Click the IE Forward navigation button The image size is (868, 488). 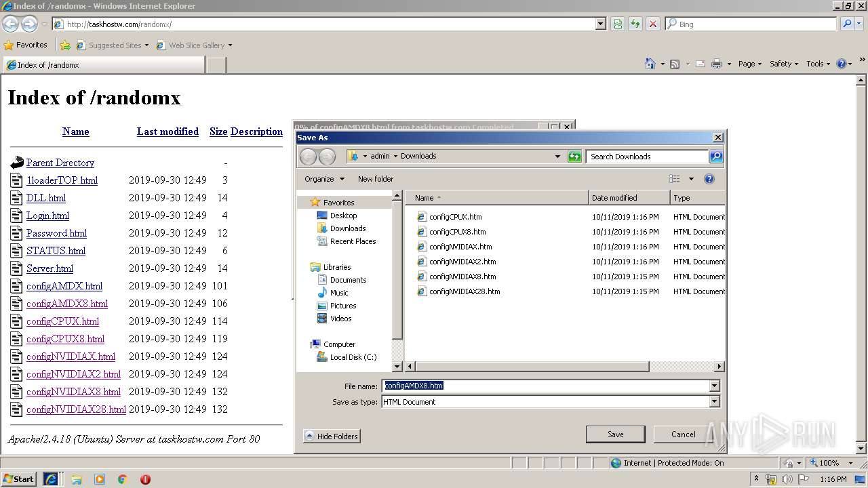pos(29,24)
